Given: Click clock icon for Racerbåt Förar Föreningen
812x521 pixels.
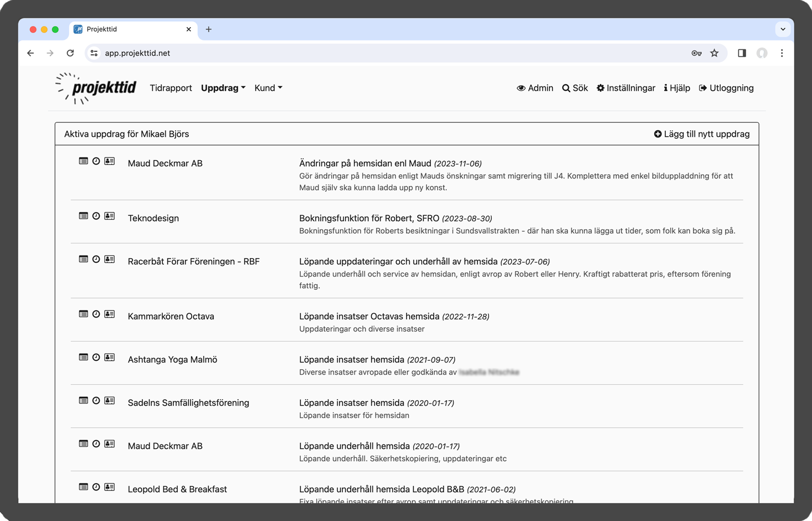Looking at the screenshot, I should point(96,259).
